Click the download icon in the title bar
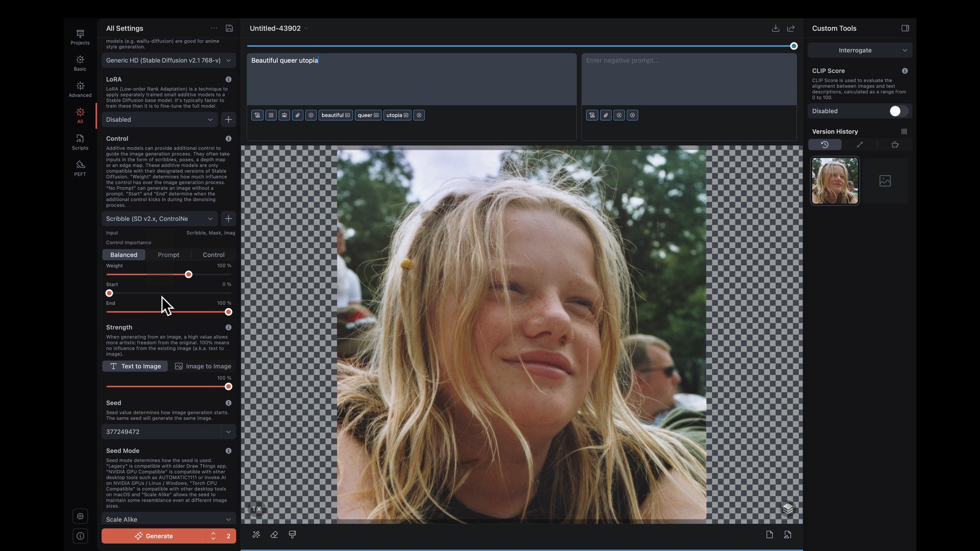 pyautogui.click(x=775, y=28)
